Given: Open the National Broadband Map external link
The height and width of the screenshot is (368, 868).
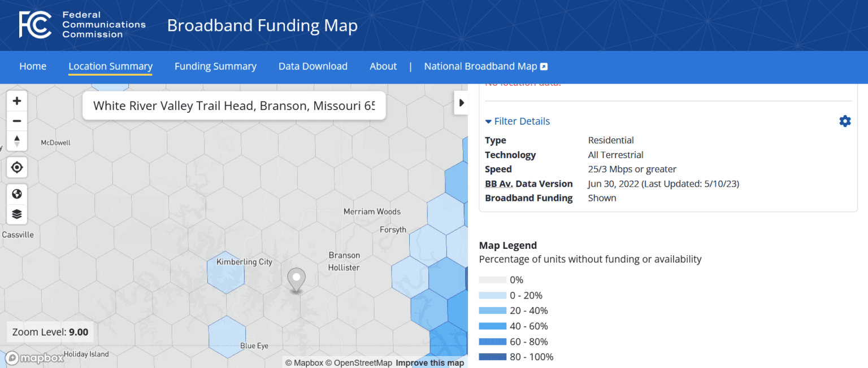Looking at the screenshot, I should [x=485, y=66].
